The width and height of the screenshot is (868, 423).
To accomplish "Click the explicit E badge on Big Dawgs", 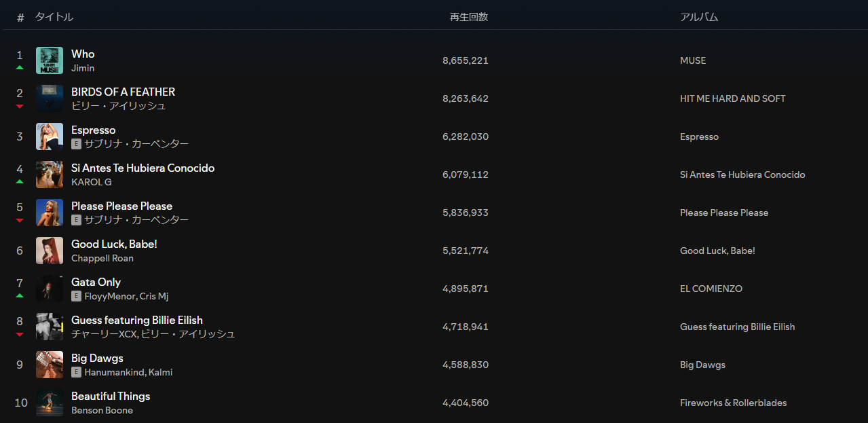I will pyautogui.click(x=76, y=372).
